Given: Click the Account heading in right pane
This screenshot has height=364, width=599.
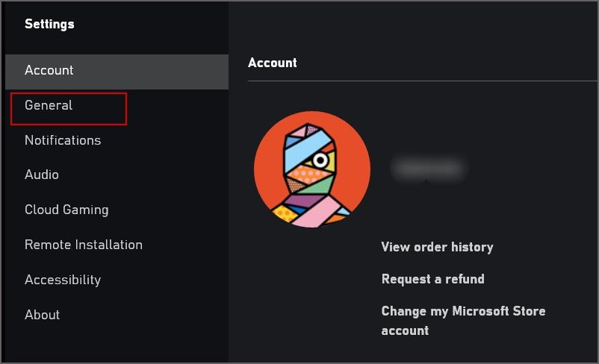Looking at the screenshot, I should [x=273, y=63].
